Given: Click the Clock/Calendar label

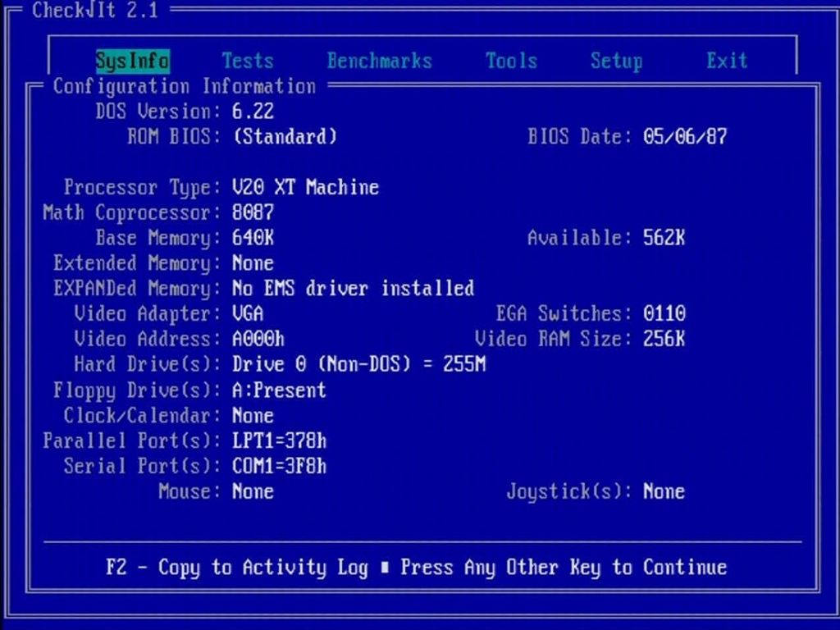Looking at the screenshot, I should click(x=142, y=416).
